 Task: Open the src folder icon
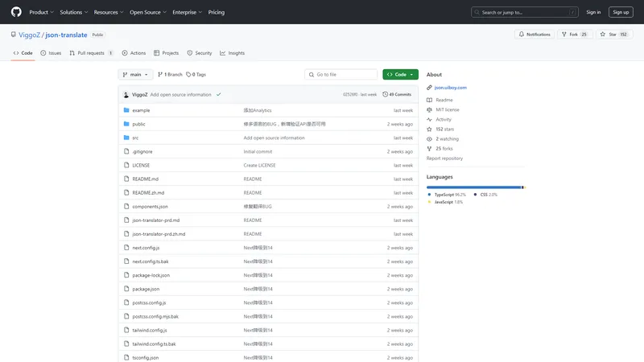click(x=126, y=138)
